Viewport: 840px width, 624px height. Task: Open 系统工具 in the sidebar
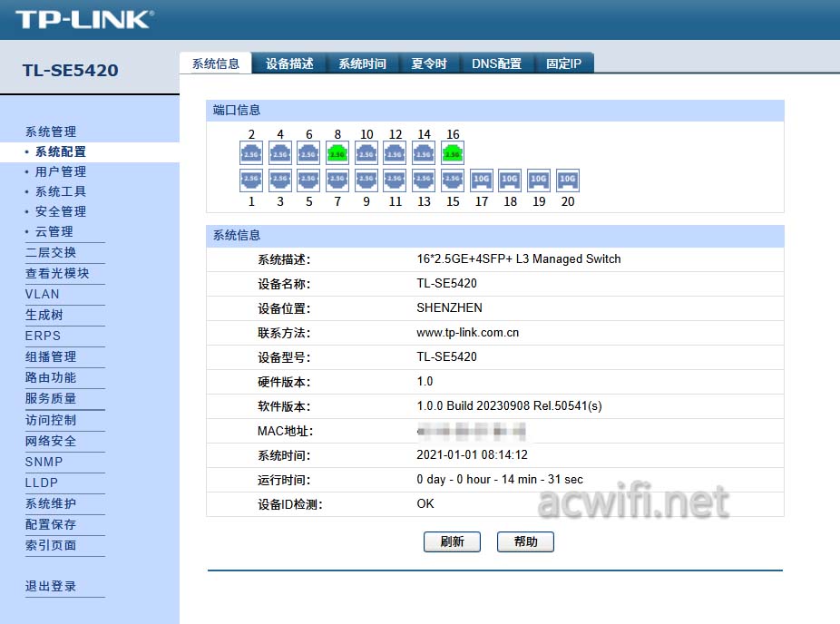click(x=61, y=191)
